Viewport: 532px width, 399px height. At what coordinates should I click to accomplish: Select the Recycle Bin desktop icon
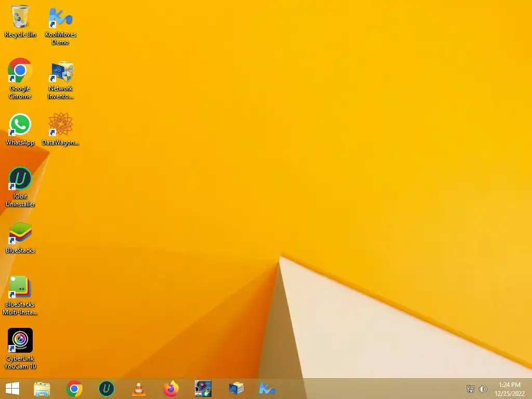click(20, 21)
